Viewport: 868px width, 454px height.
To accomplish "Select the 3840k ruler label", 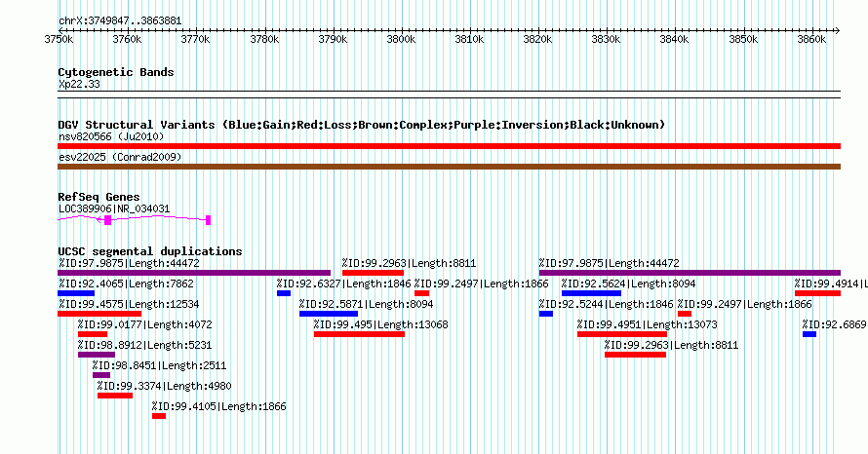I will 674,40.
